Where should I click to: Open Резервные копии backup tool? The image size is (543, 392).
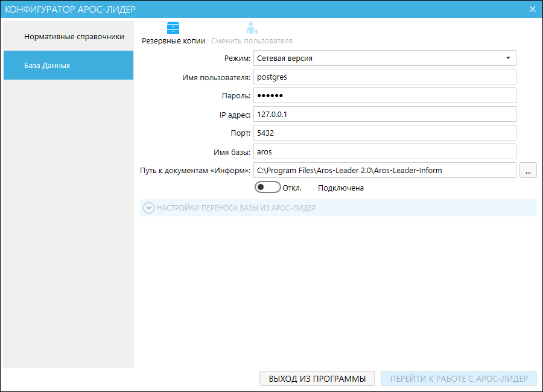click(x=173, y=33)
